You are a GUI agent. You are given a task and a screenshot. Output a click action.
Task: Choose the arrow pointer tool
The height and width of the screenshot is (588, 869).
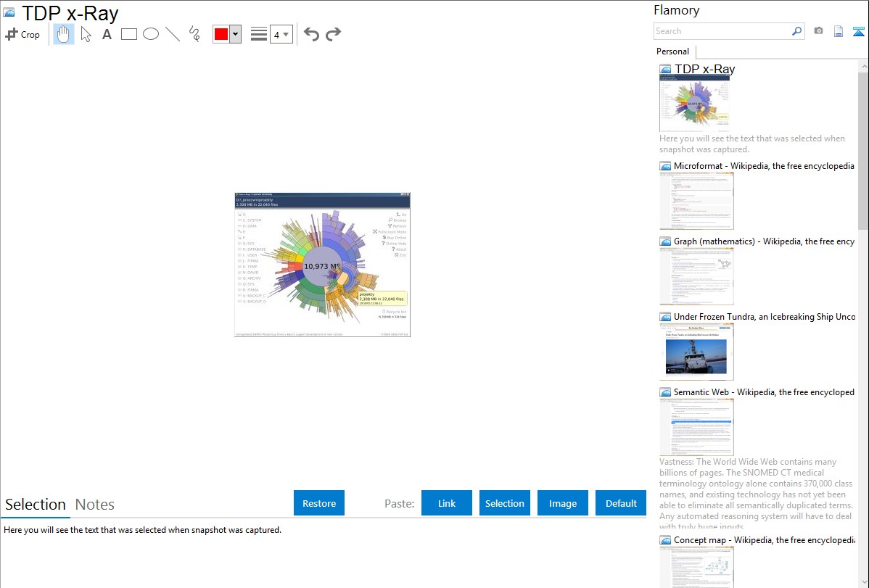click(x=86, y=34)
